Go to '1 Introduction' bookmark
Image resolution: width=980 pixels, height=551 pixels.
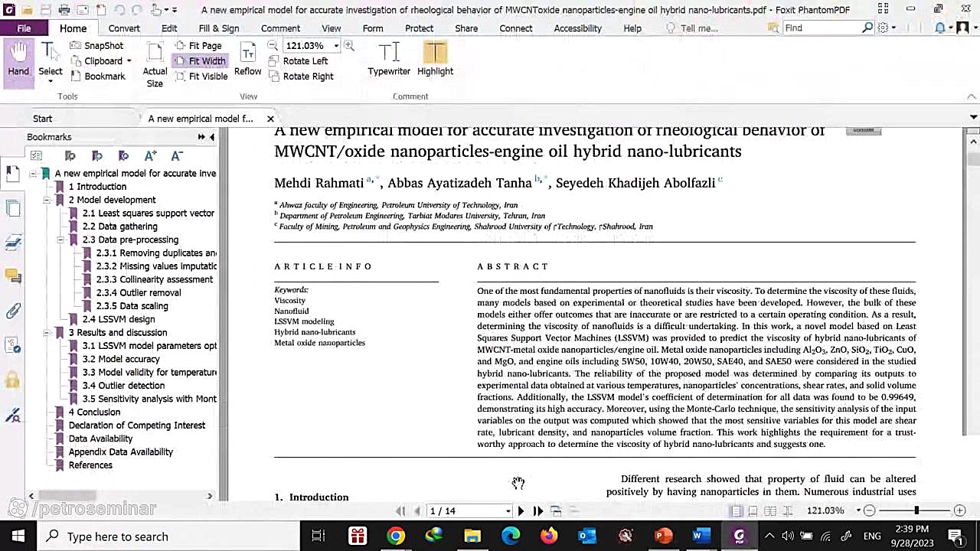click(x=97, y=187)
